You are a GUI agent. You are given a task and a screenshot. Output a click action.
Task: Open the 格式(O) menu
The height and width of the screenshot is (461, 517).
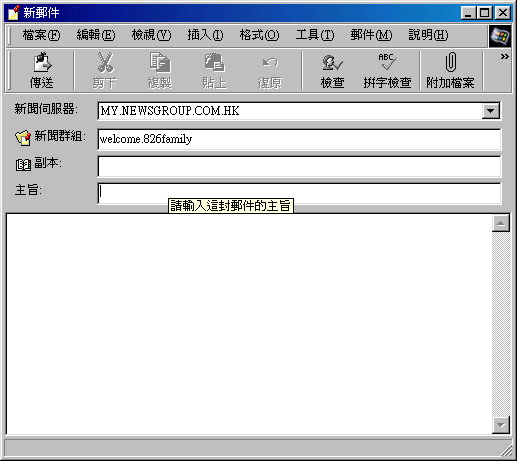259,35
